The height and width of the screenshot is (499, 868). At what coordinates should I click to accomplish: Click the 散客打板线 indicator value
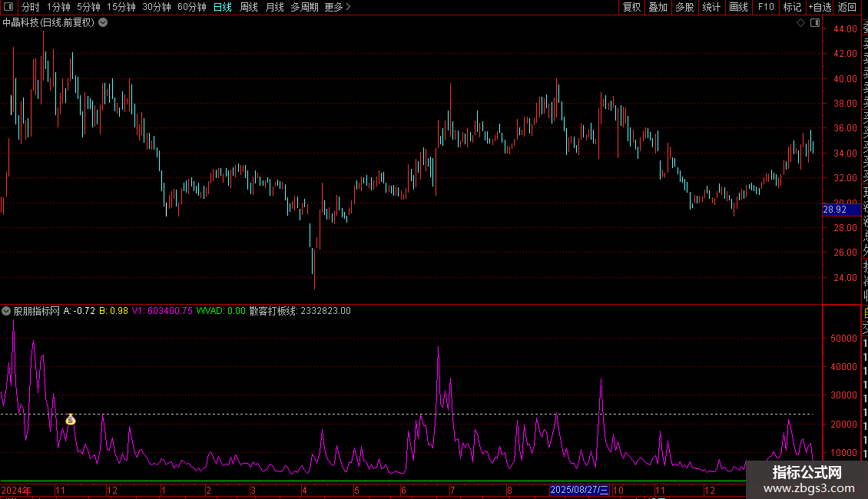[x=300, y=311]
